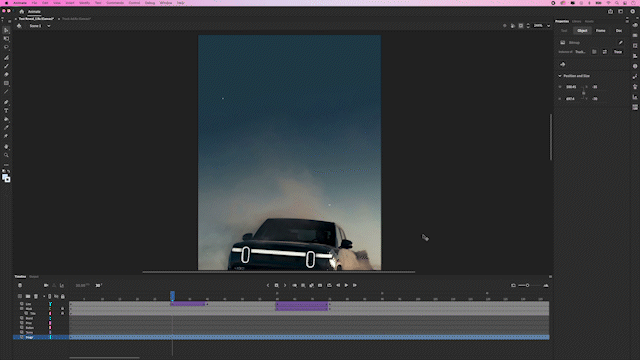Click the center stage icon
The width and height of the screenshot is (640, 360).
coord(505,26)
